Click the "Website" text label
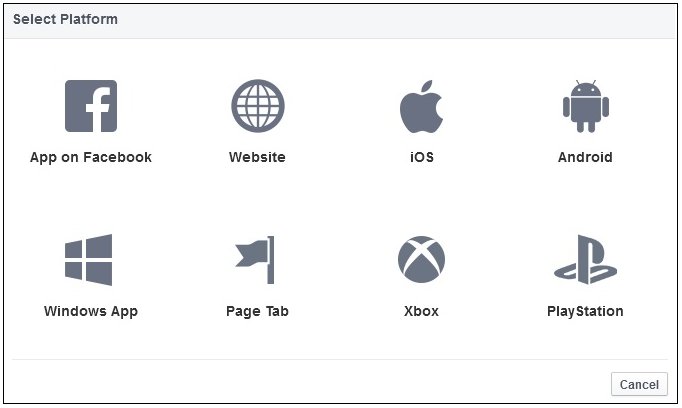 (x=257, y=157)
